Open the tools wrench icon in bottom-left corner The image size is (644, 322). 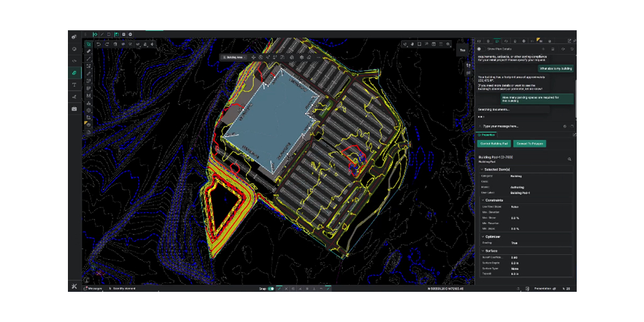pos(74,287)
